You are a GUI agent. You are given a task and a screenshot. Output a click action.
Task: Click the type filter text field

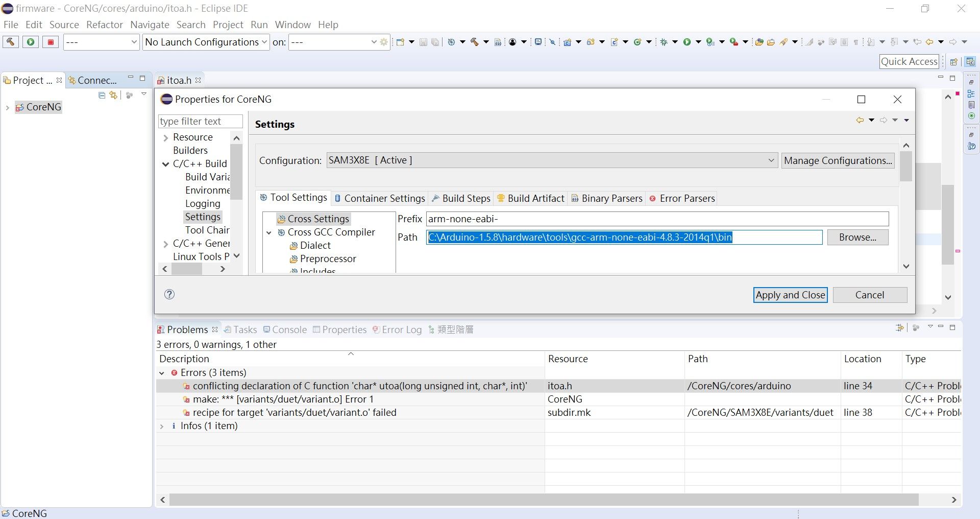tap(201, 121)
